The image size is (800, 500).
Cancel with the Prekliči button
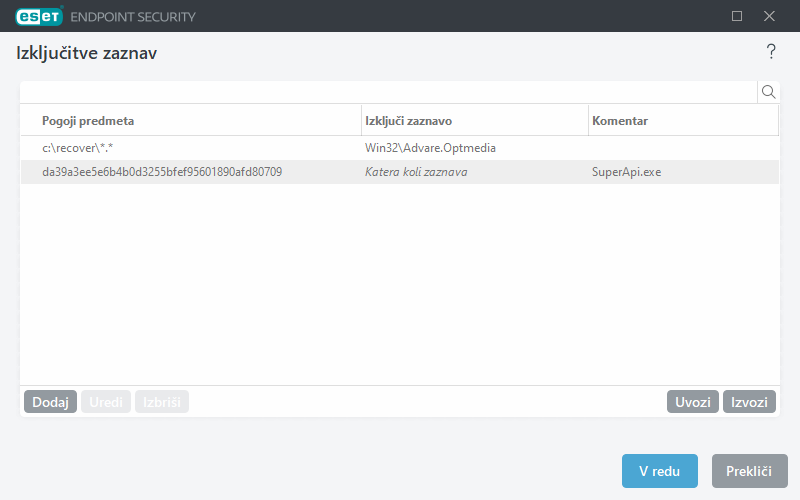click(x=749, y=471)
